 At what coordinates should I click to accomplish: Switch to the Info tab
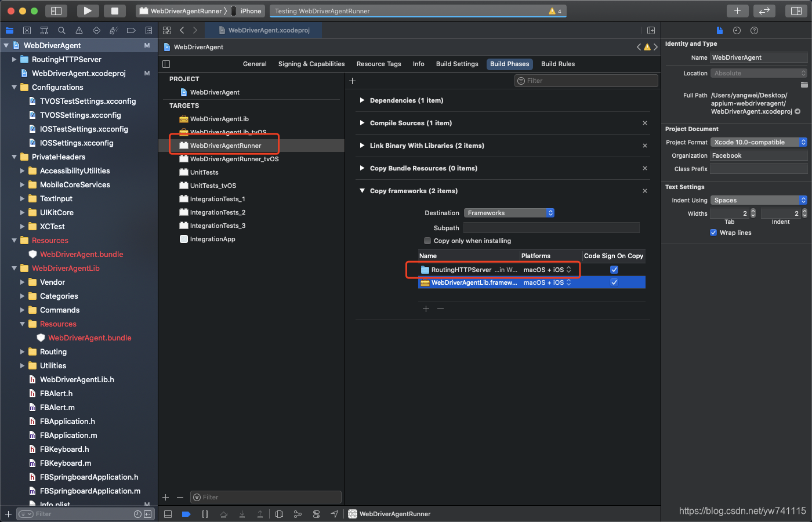pyautogui.click(x=419, y=64)
